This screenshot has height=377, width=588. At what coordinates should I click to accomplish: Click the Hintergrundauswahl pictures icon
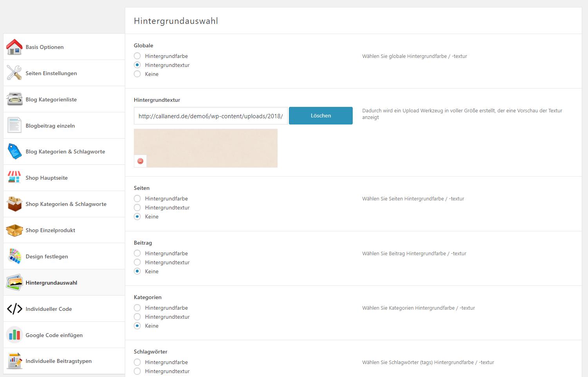(14, 283)
